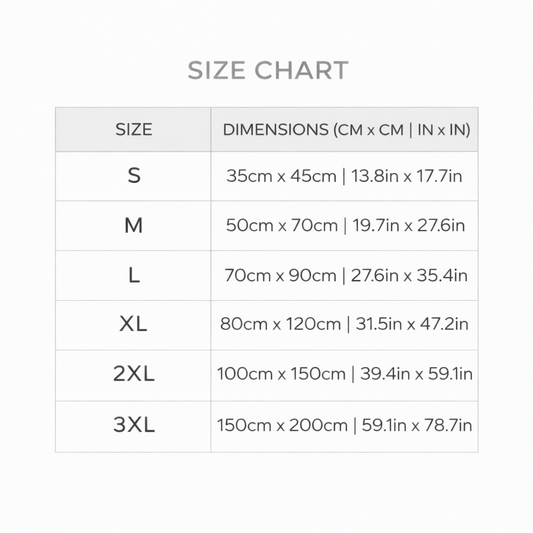Click the 31.5in x 47.2in text
This screenshot has width=533, height=533.
tap(412, 324)
